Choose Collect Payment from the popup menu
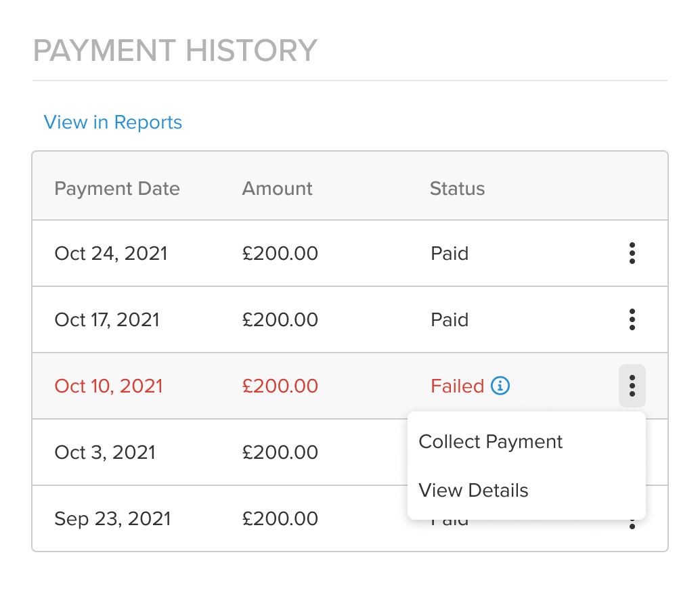The width and height of the screenshot is (700, 605). click(491, 442)
